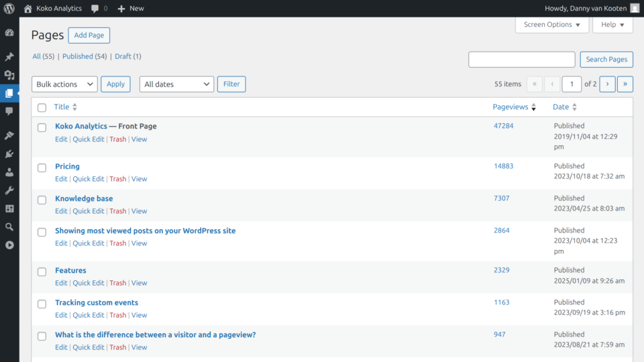This screenshot has width=644, height=362.
Task: Check the Tracking custom events row
Action: [x=42, y=304]
